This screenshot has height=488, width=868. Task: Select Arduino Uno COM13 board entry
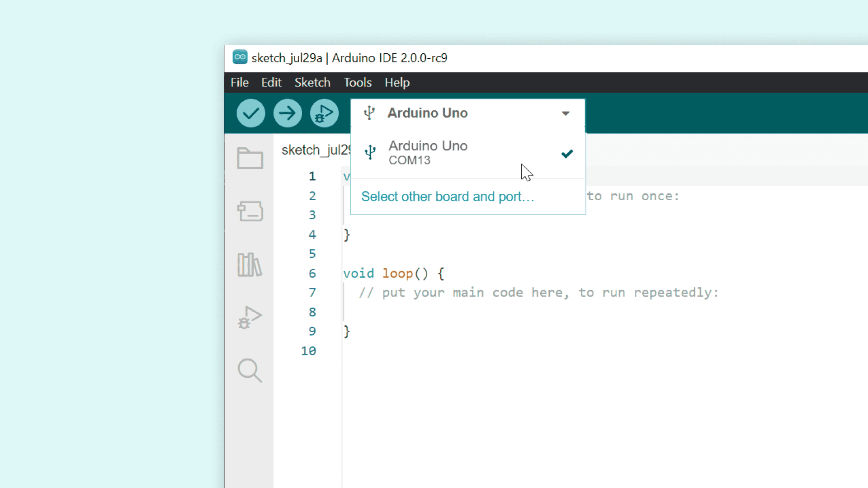tap(428, 153)
